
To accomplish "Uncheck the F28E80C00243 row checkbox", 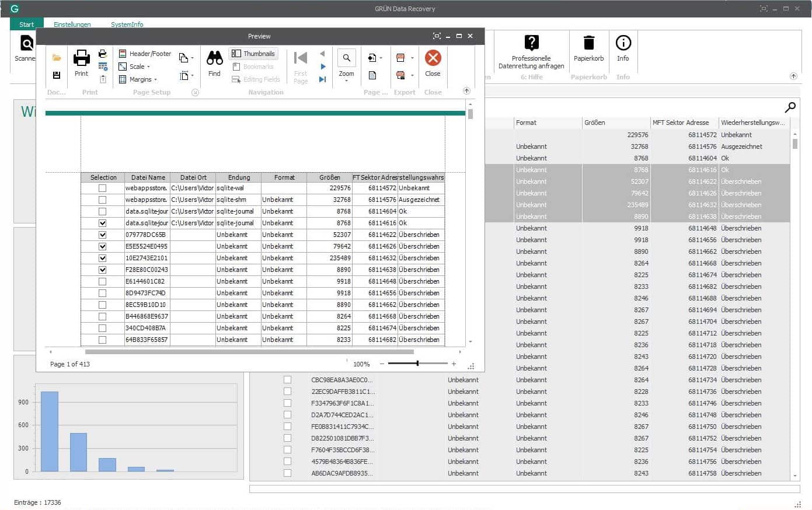I will click(x=103, y=270).
